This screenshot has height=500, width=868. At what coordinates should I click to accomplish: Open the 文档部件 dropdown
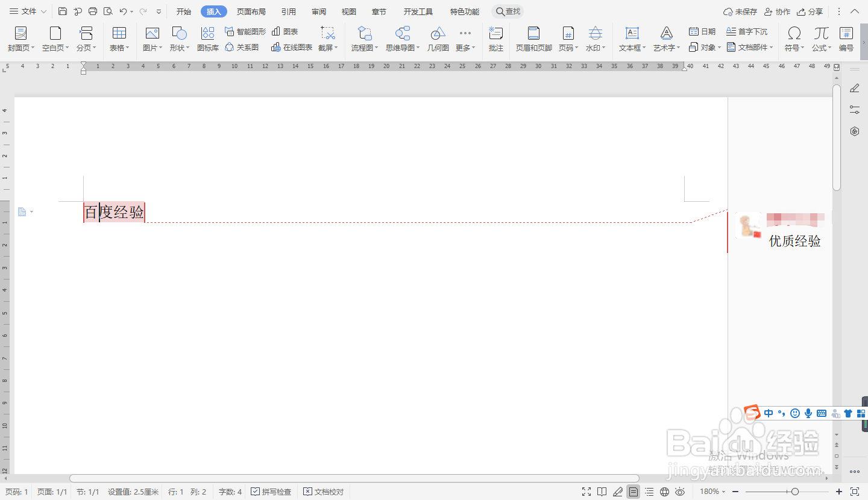pos(750,47)
